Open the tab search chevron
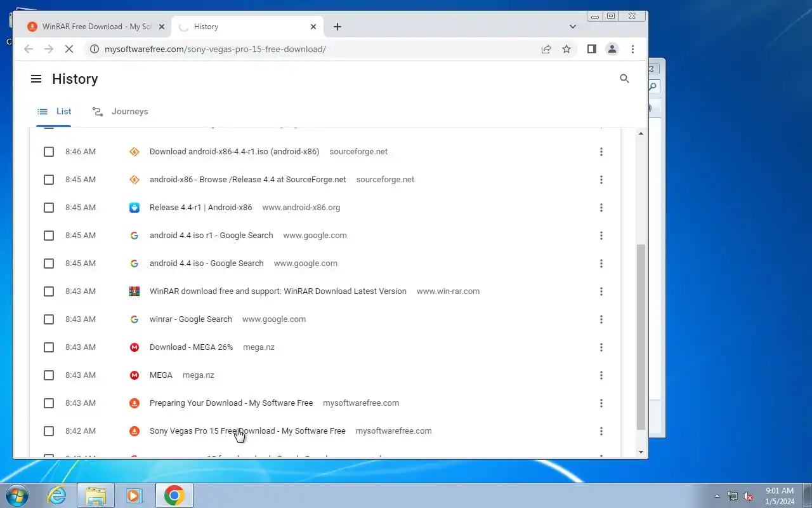The width and height of the screenshot is (812, 508). tap(573, 27)
